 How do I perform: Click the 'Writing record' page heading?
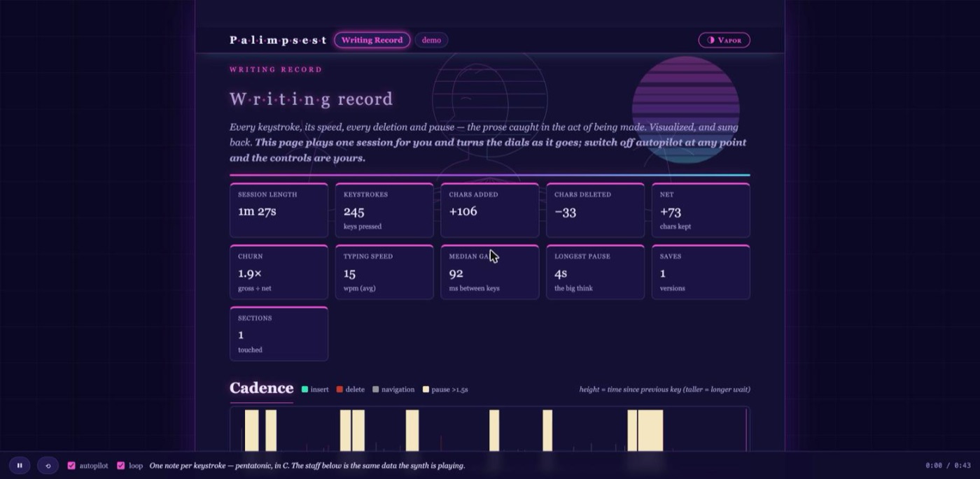311,99
